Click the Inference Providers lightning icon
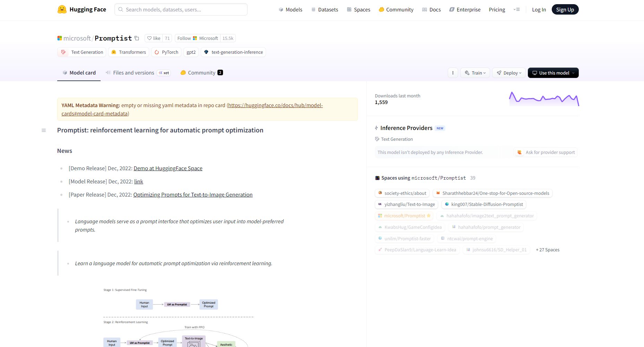Screen dimensions: 644x347 [x=376, y=128]
